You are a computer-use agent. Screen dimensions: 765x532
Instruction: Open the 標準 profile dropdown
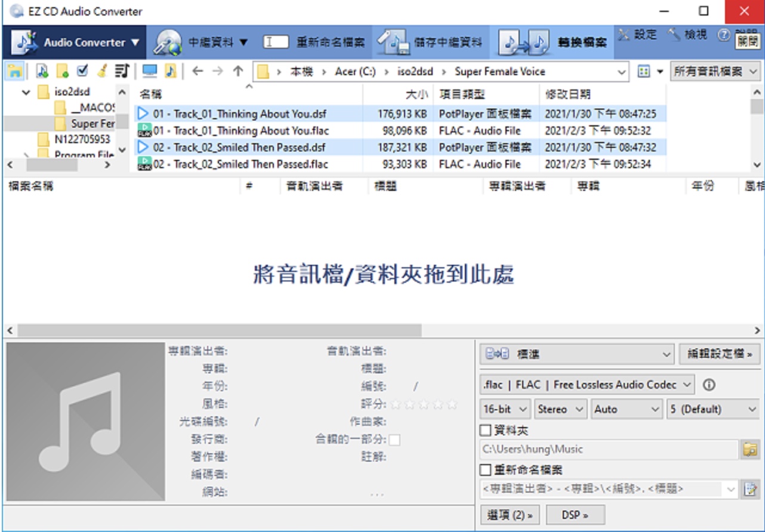coord(578,354)
